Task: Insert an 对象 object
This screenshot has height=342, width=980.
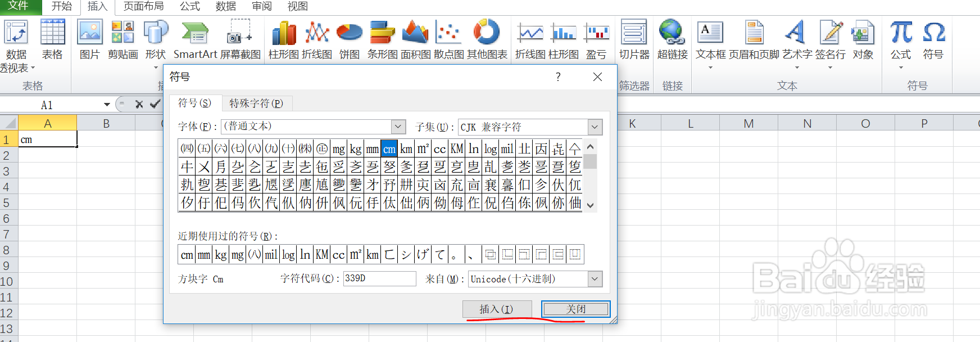Action: (863, 39)
